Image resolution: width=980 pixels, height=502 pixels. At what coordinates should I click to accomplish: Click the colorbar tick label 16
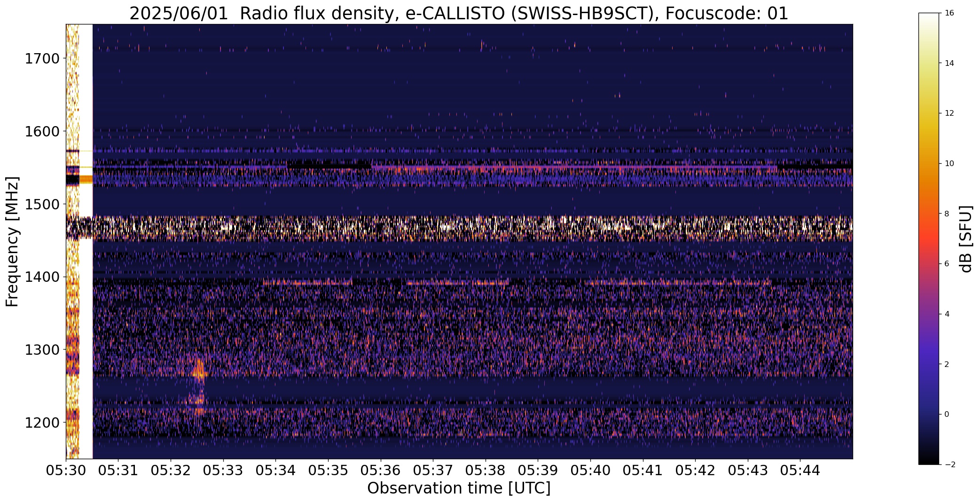(949, 13)
